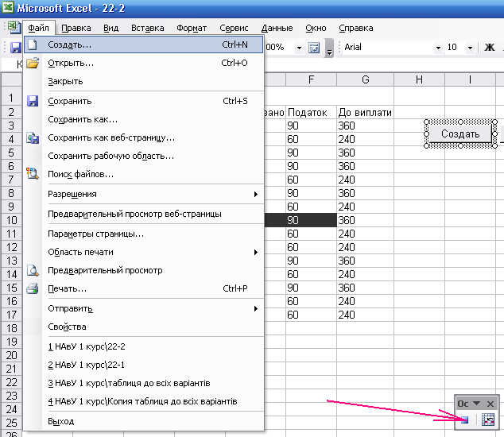Choose Закрыть from the File menu
Viewport: 504px width, 437px height.
144,81
